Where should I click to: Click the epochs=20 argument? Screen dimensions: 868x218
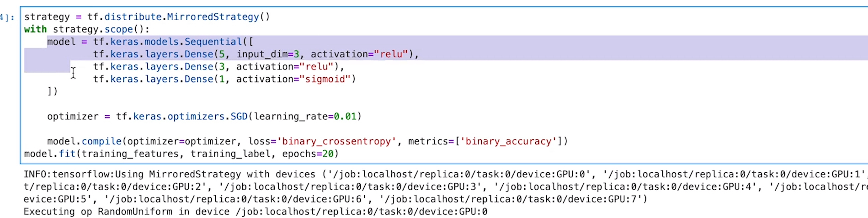308,154
